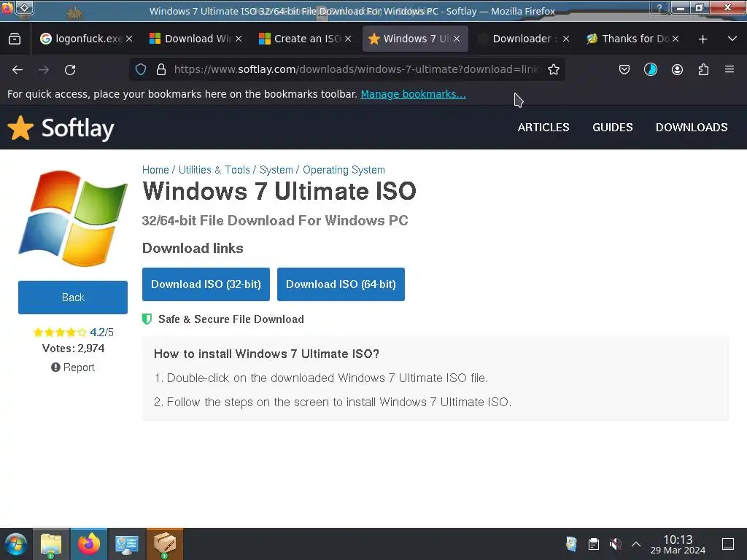Close the logonfuck.exe tab
The width and height of the screenshot is (747, 560).
(x=129, y=39)
